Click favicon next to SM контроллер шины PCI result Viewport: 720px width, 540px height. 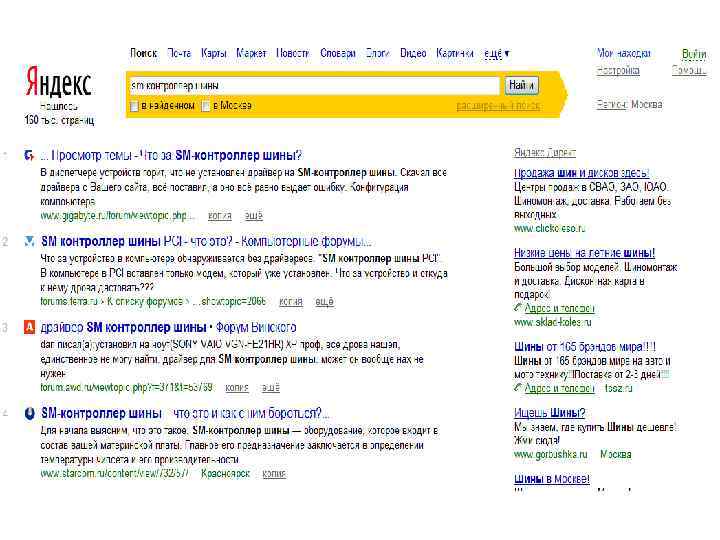29,241
